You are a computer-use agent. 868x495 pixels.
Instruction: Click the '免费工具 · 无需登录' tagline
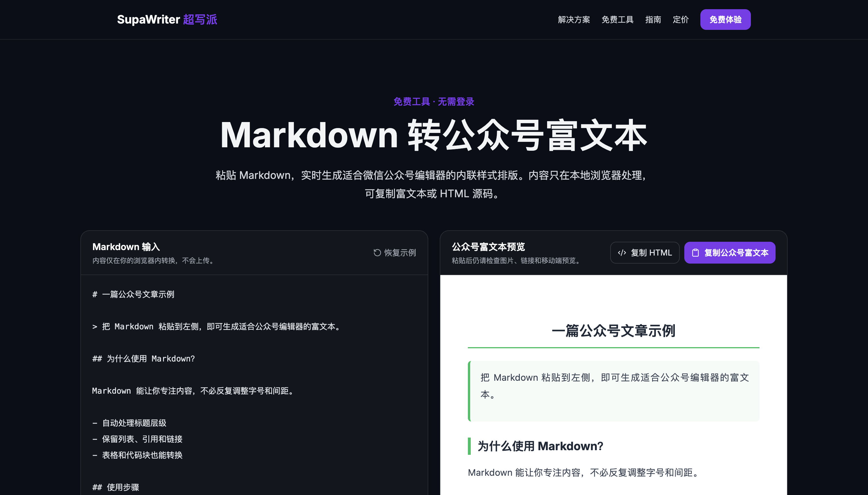[434, 101]
